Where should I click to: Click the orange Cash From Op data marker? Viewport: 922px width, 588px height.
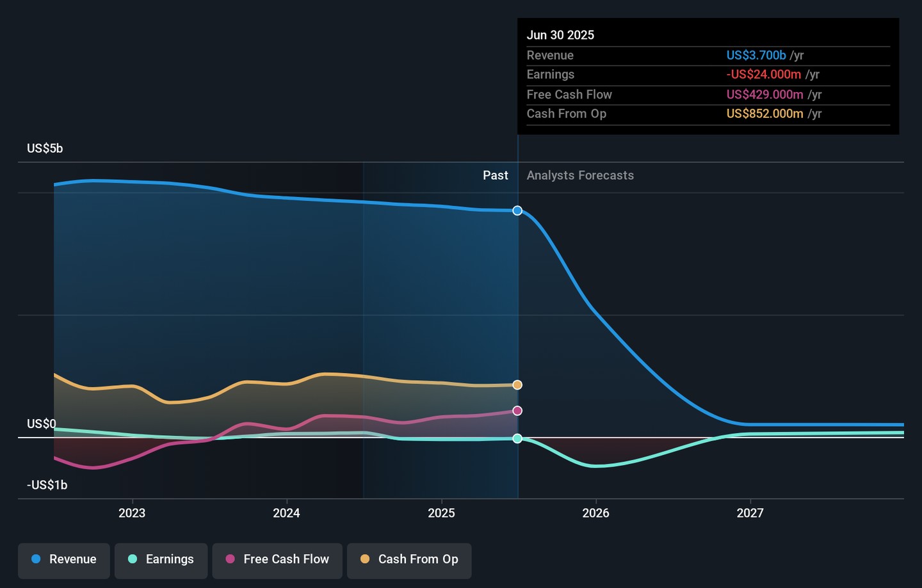517,385
